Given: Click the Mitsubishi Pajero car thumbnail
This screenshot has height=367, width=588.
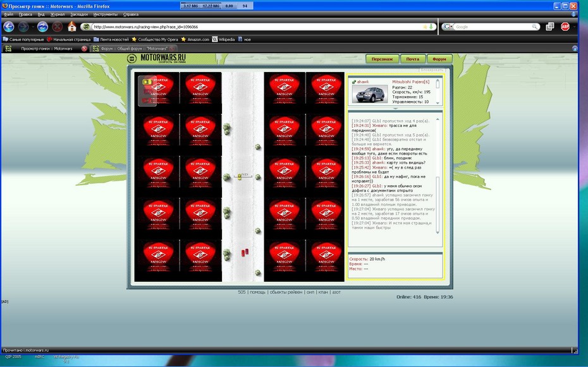Looking at the screenshot, I should [x=370, y=94].
